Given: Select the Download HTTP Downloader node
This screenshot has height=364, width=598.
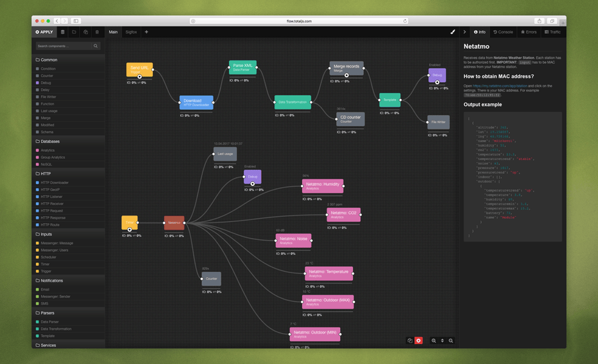Looking at the screenshot, I should click(x=196, y=102).
